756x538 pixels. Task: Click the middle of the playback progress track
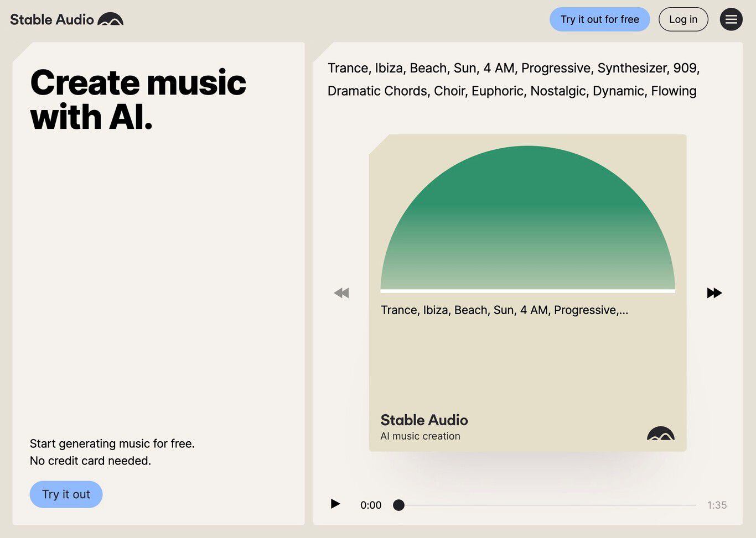pyautogui.click(x=547, y=505)
